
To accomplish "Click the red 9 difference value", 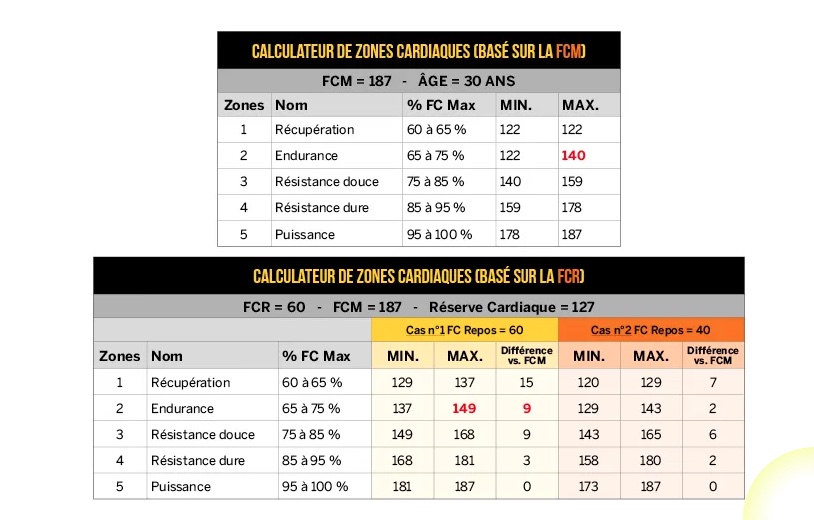I will 527,408.
